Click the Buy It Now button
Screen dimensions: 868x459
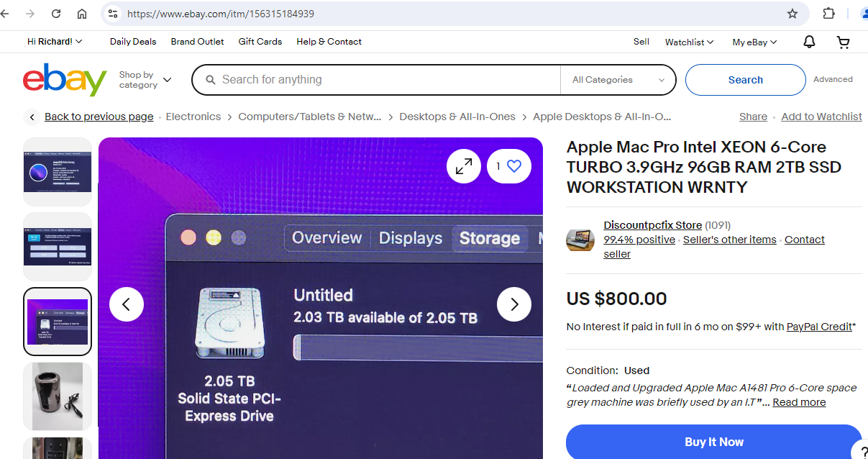coord(714,442)
